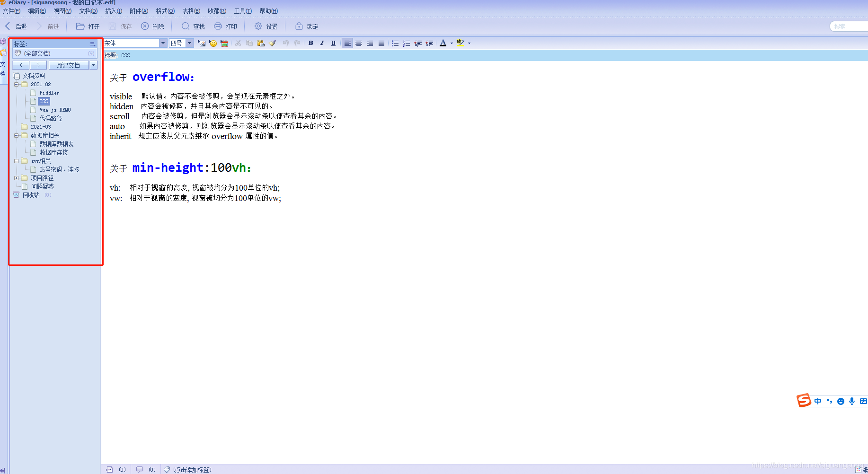
Task: Open 插入 menu
Action: tap(114, 11)
